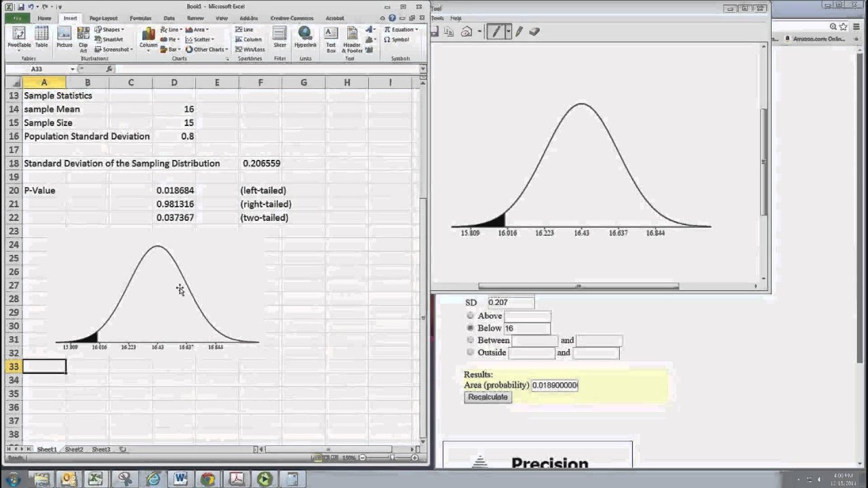Select the pen tool in snipping Tool window
Viewport: 868px width, 488px height.
(x=496, y=31)
